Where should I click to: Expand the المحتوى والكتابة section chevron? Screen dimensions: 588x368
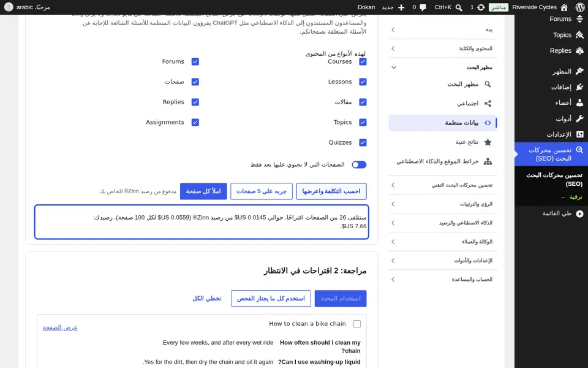393,48
